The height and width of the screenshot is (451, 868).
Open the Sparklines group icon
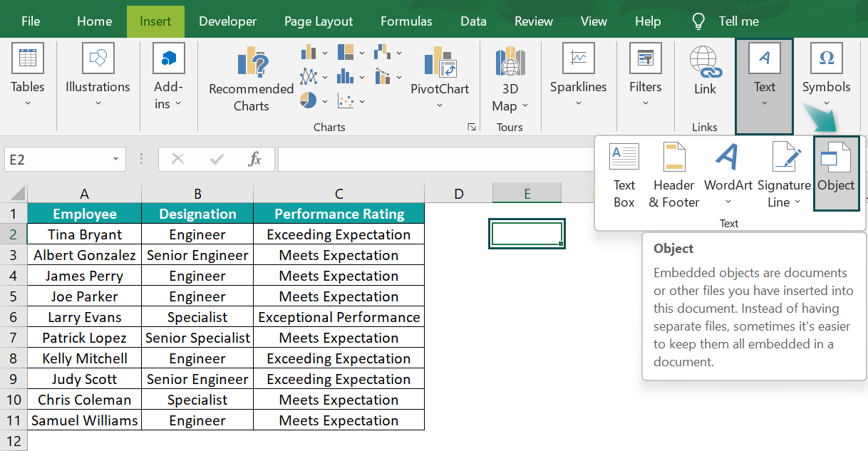[x=578, y=58]
